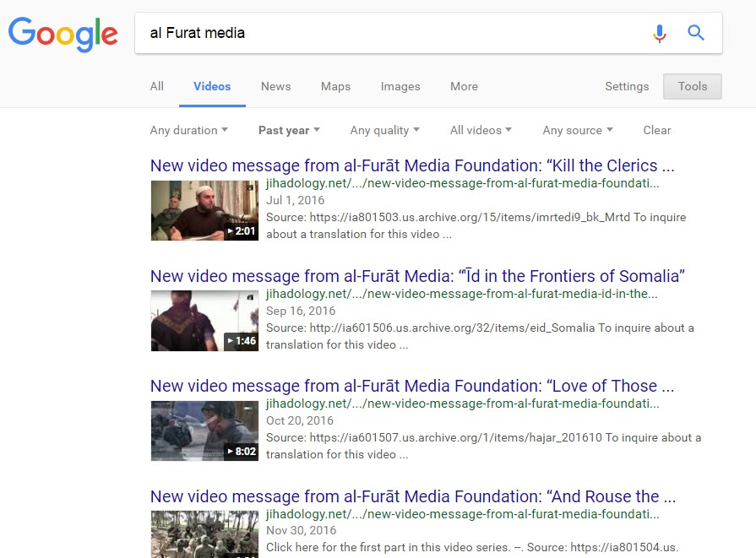Switch to the Images tab

(400, 86)
